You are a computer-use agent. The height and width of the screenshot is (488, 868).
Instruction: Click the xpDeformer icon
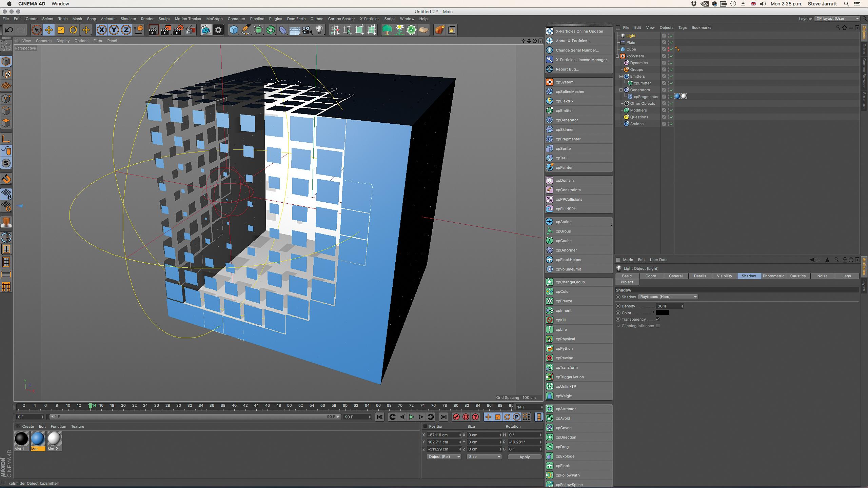[x=550, y=250]
